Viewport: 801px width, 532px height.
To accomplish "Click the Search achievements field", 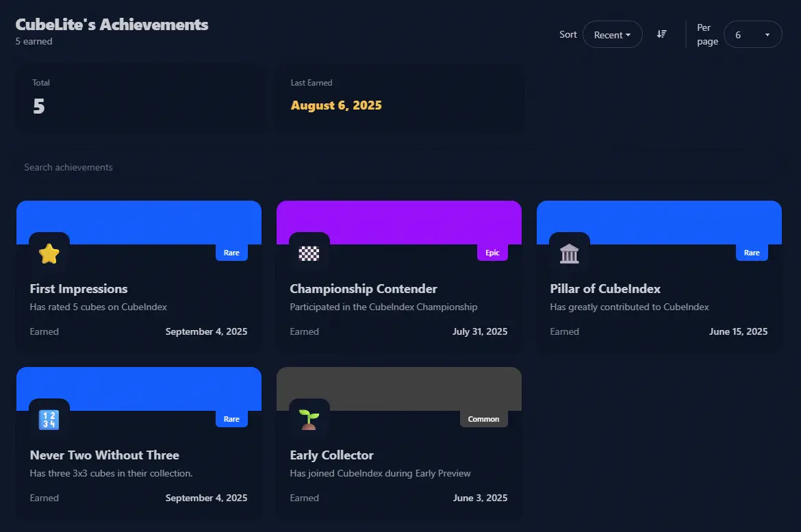I will click(x=274, y=167).
